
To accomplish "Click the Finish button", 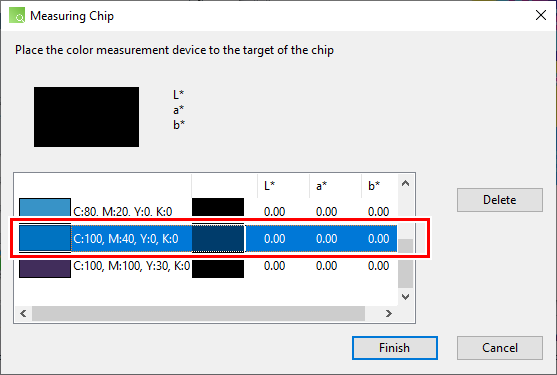I will [394, 348].
